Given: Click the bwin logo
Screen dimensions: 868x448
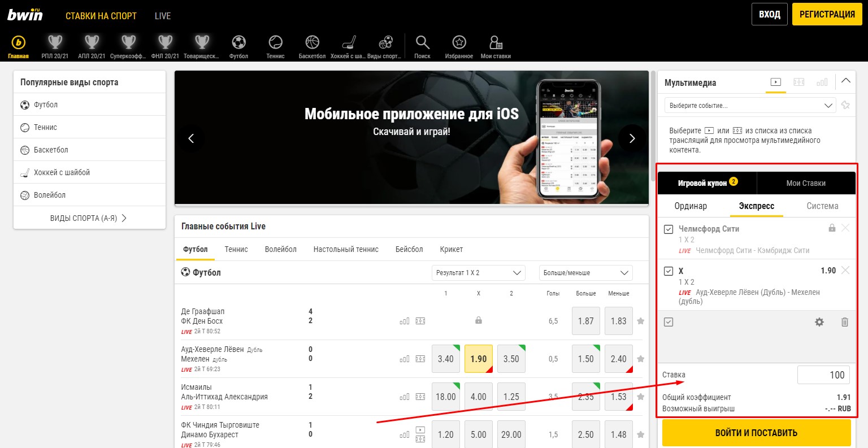Looking at the screenshot, I should point(25,15).
